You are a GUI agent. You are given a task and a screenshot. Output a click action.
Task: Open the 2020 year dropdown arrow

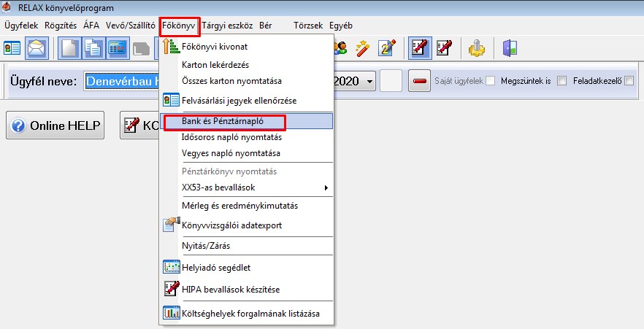pyautogui.click(x=369, y=81)
